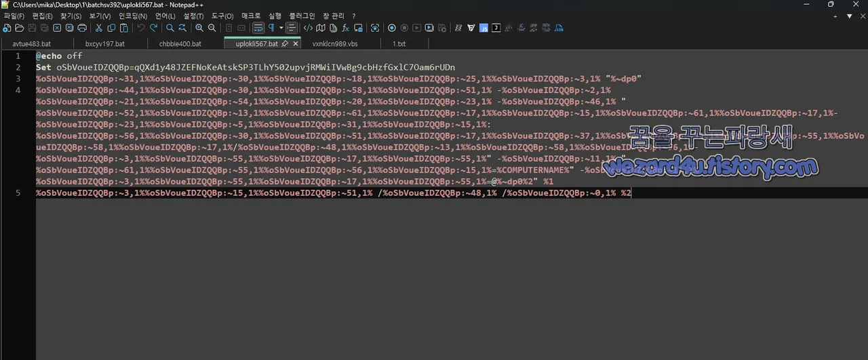Viewport: 868px width, 360px height.
Task: Print the current document
Action: [x=82, y=28]
